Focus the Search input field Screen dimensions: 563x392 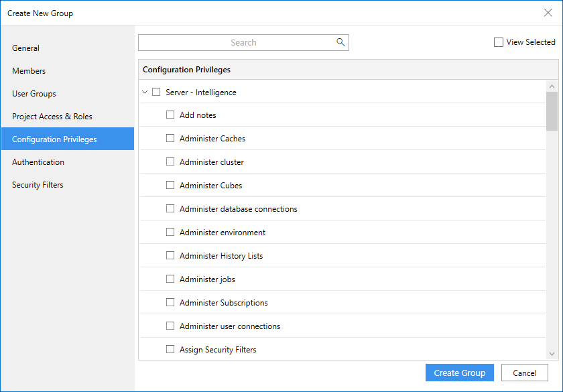coord(238,43)
